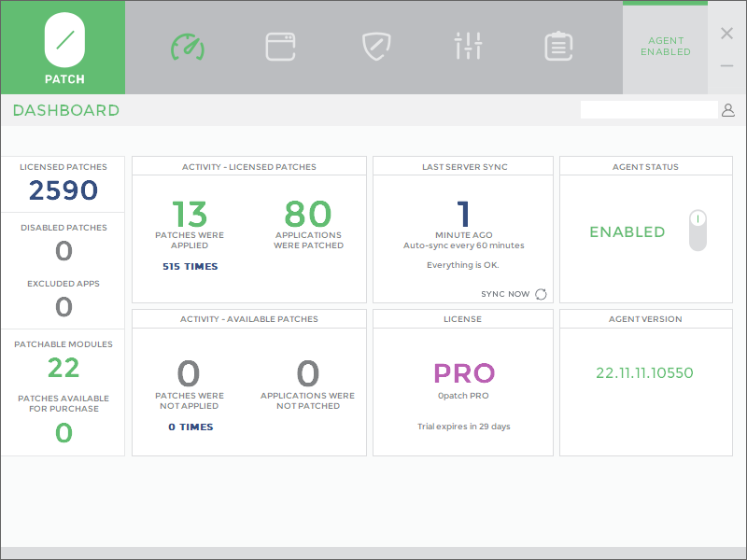Click 'Auto-sync every 60 minutes' text
The height and width of the screenshot is (560, 747).
coord(463,245)
